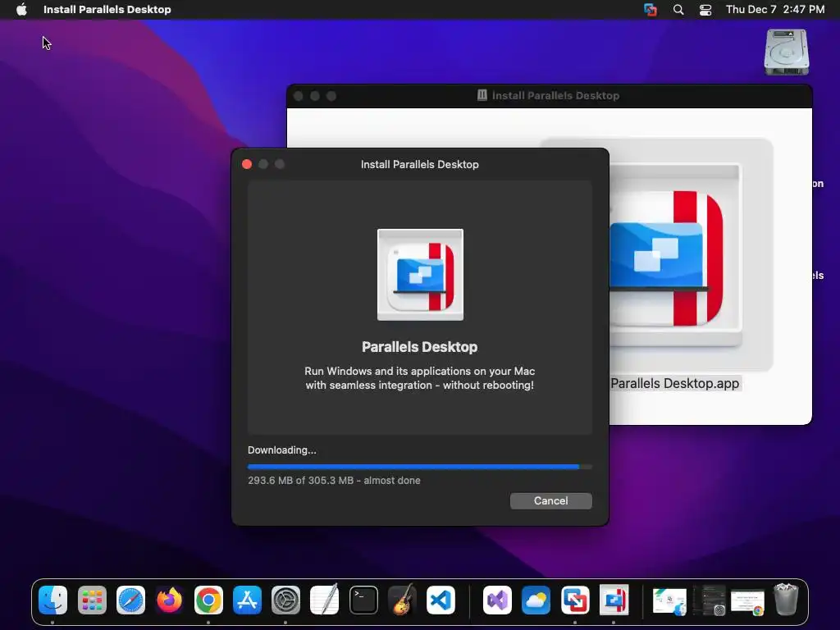Open GarageBand from the Dock
The height and width of the screenshot is (630, 840).
(x=402, y=599)
